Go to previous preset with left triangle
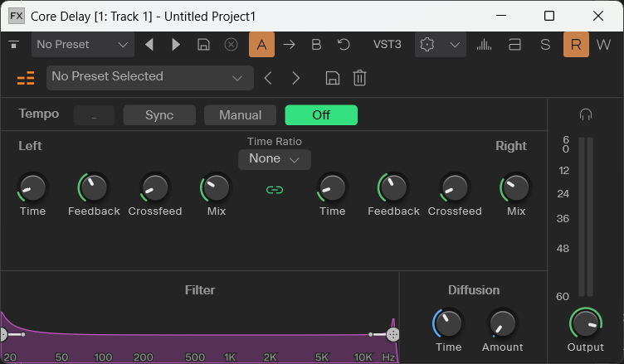This screenshot has height=364, width=624. coord(149,45)
